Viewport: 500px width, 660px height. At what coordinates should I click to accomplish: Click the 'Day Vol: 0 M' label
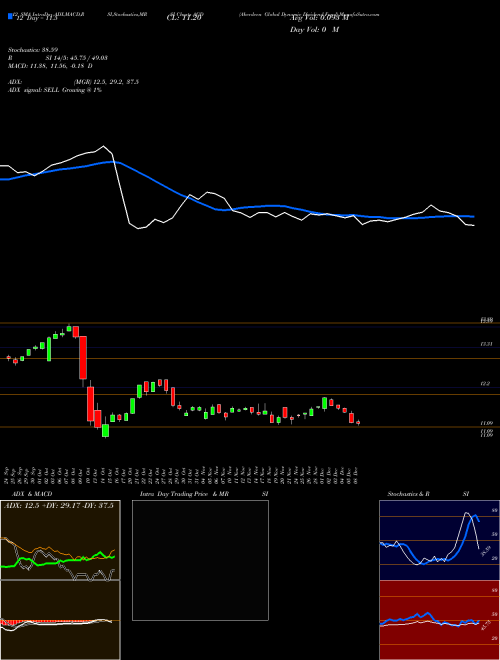pos(314,30)
